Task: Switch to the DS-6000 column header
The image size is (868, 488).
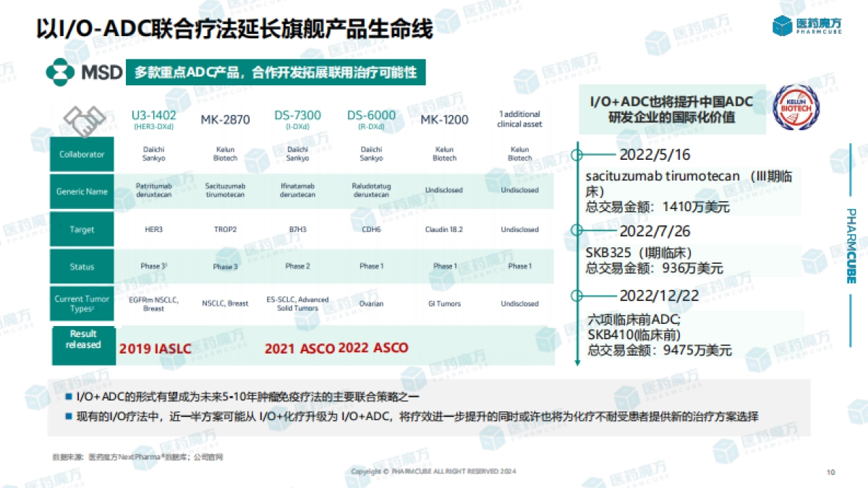Action: pyautogui.click(x=371, y=116)
